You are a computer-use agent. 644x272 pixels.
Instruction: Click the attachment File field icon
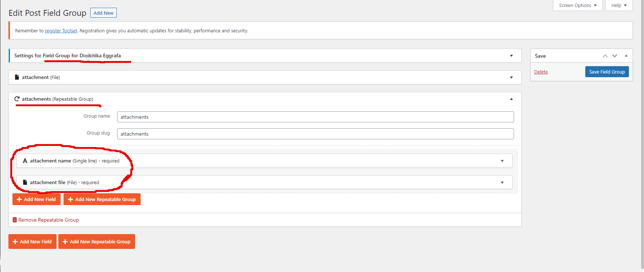point(17,77)
